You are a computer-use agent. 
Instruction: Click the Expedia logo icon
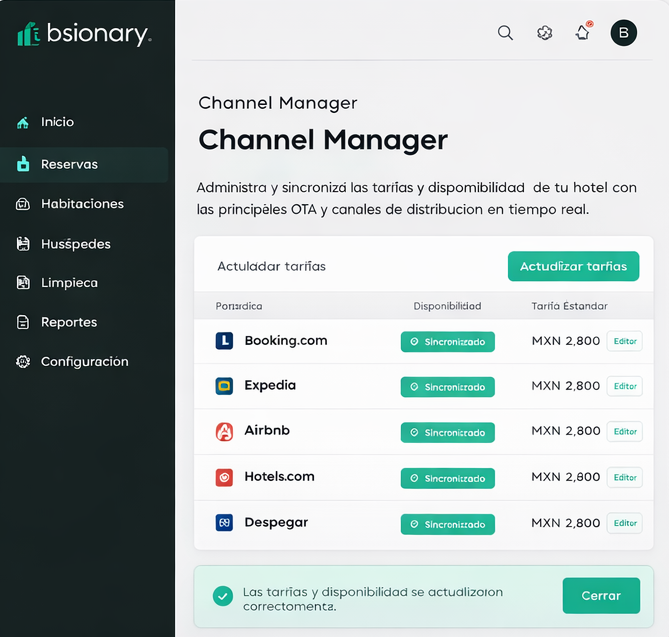(x=224, y=386)
